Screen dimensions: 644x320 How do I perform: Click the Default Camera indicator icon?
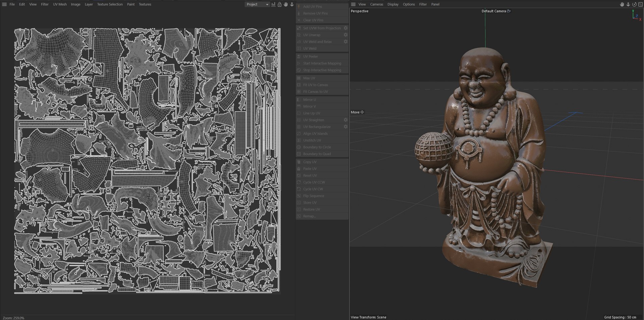(x=509, y=11)
